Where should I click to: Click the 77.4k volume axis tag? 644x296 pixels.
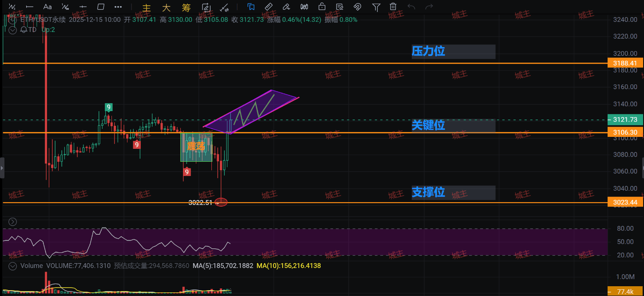click(x=625, y=292)
